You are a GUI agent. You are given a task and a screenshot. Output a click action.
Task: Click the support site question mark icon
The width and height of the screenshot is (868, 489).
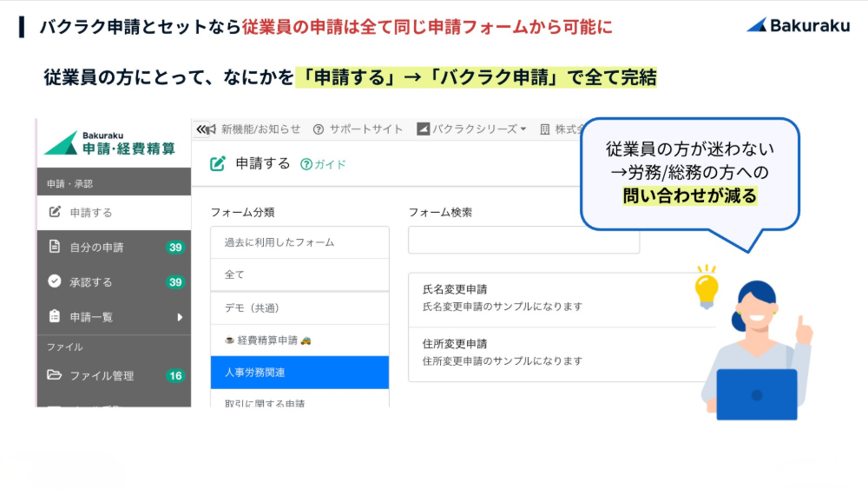click(x=319, y=129)
